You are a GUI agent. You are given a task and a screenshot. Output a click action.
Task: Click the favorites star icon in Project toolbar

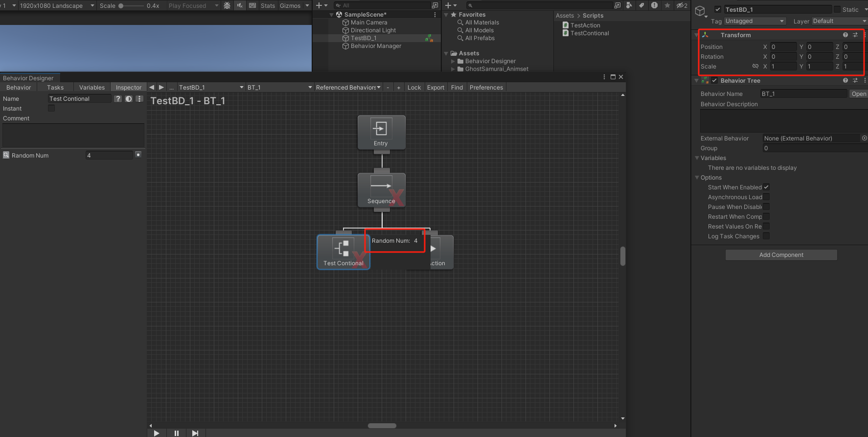click(667, 5)
